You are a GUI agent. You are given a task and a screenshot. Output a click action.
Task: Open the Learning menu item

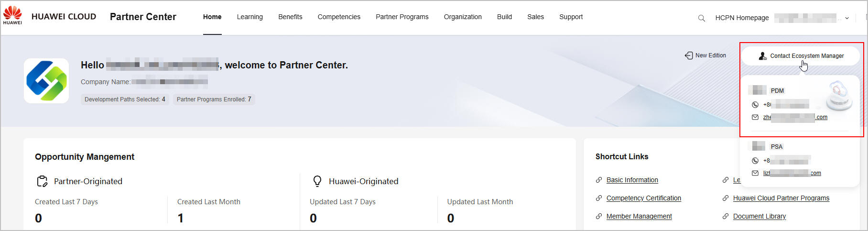(250, 17)
